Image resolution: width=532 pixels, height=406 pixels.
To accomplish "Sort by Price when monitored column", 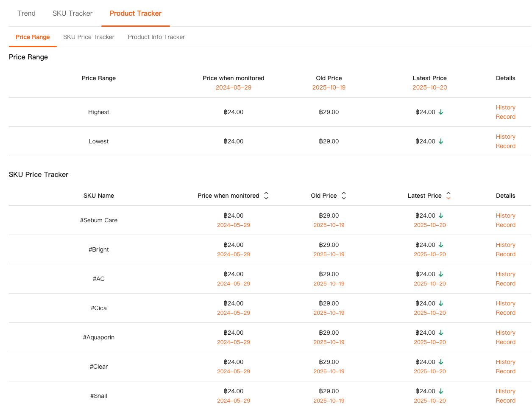I will point(266,196).
